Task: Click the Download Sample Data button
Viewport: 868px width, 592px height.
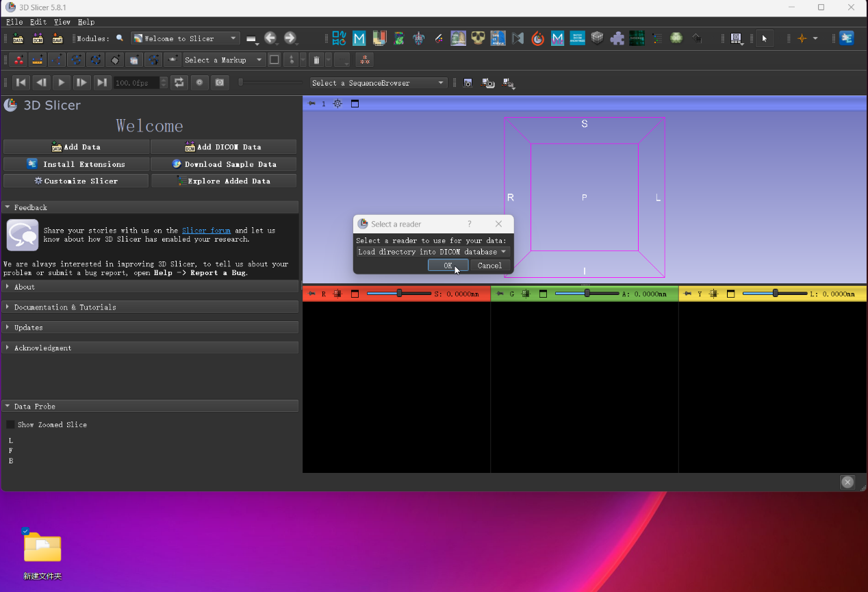Action: click(224, 164)
